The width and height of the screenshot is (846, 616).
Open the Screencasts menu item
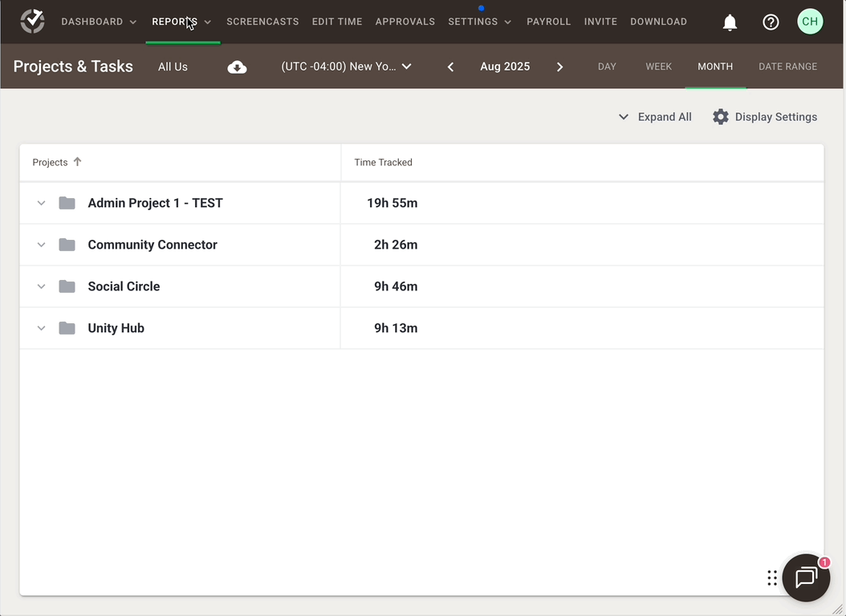(x=262, y=22)
